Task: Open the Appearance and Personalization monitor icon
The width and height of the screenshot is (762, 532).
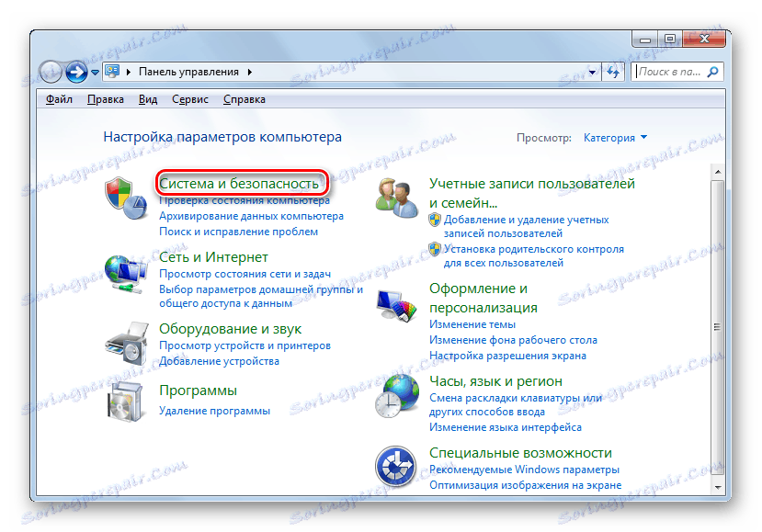Action: (397, 305)
